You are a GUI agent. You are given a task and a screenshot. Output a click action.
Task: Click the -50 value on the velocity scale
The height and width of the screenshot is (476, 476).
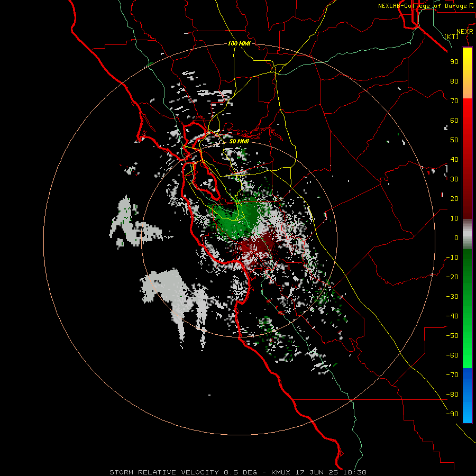(x=452, y=336)
